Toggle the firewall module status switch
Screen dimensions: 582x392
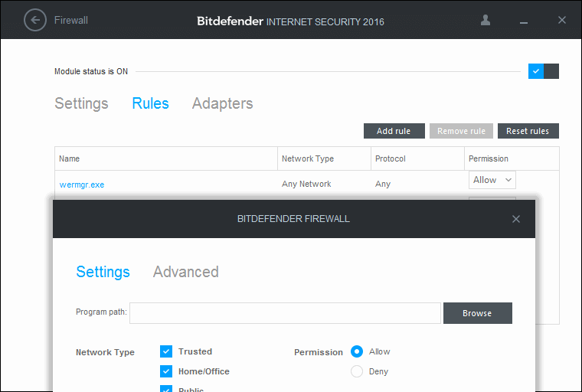[544, 71]
